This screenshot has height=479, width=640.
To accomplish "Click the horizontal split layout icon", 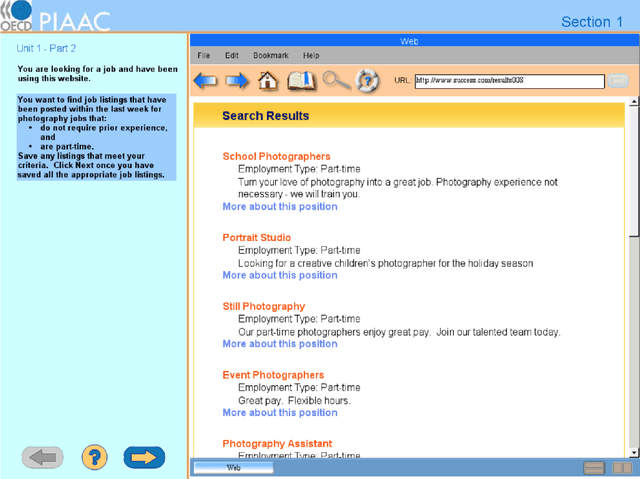I will (594, 468).
